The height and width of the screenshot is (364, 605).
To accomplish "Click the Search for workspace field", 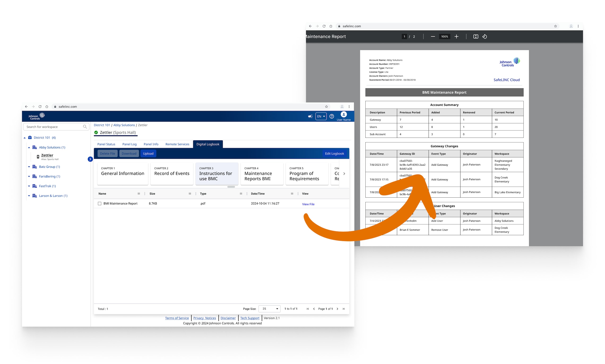I will (56, 127).
